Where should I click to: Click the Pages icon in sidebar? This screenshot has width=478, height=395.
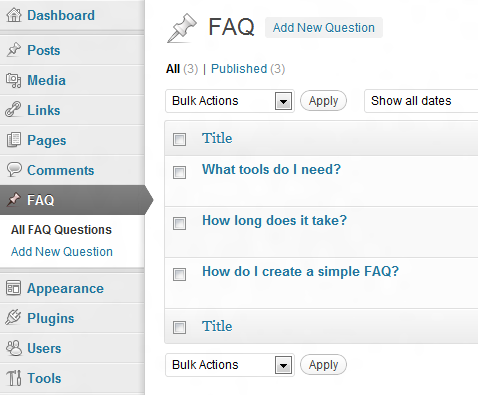tap(14, 140)
